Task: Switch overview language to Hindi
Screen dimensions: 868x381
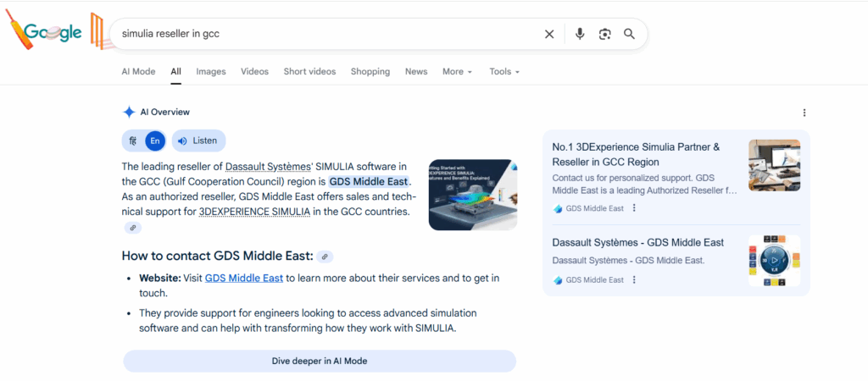Action: pyautogui.click(x=133, y=141)
